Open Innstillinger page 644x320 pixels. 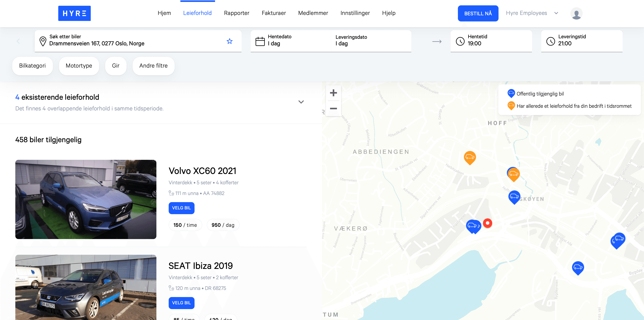(355, 13)
